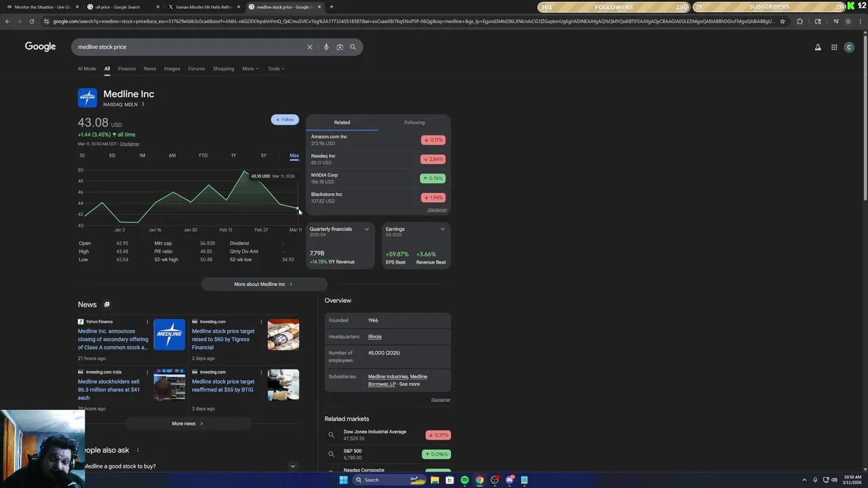Image resolution: width=868 pixels, height=488 pixels.
Task: Open Google Lens image search icon
Action: click(340, 47)
